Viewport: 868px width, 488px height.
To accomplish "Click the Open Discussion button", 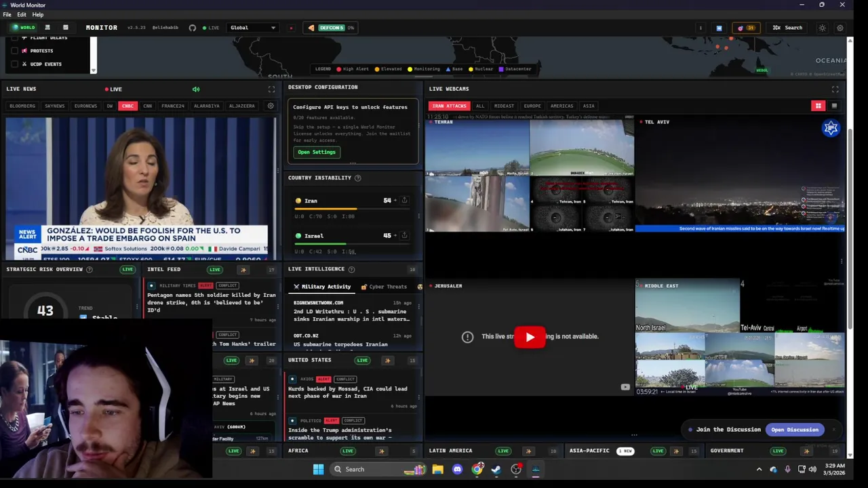I will click(795, 430).
